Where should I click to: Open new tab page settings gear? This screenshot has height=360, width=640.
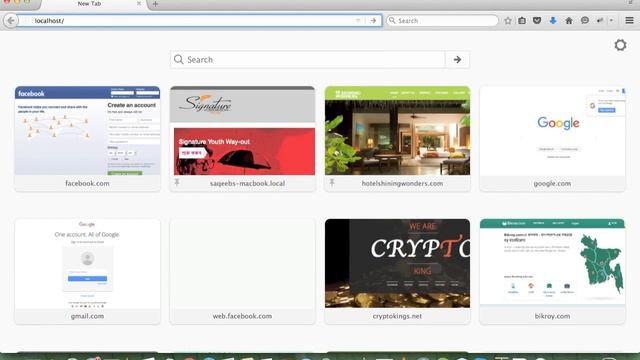(620, 45)
